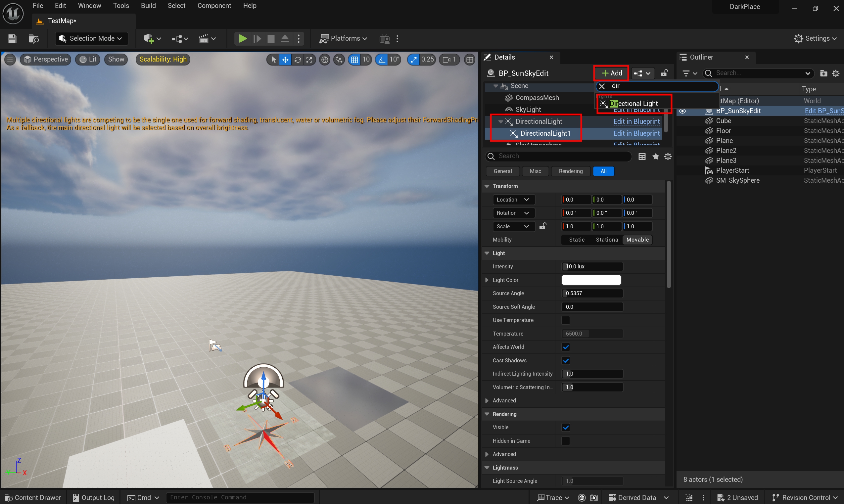The width and height of the screenshot is (844, 504).
Task: Toggle the rotation angle snapping icon
Action: tap(381, 60)
